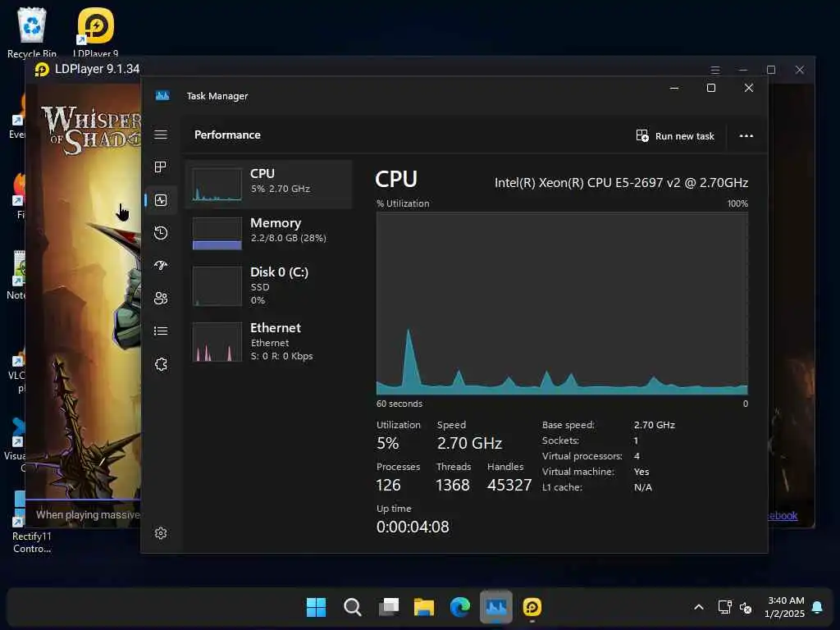The image size is (840, 630).
Task: Open App history page icon
Action: click(x=161, y=232)
